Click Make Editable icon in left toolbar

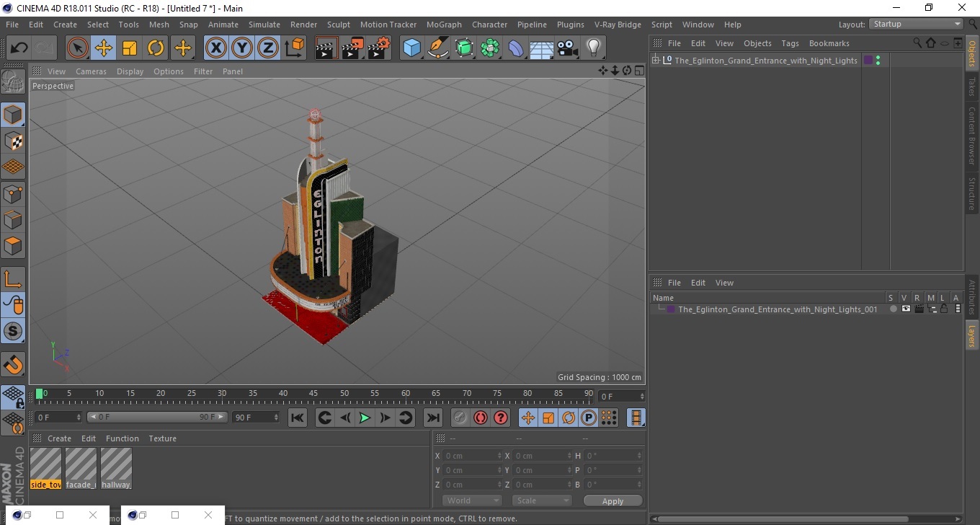coord(13,81)
